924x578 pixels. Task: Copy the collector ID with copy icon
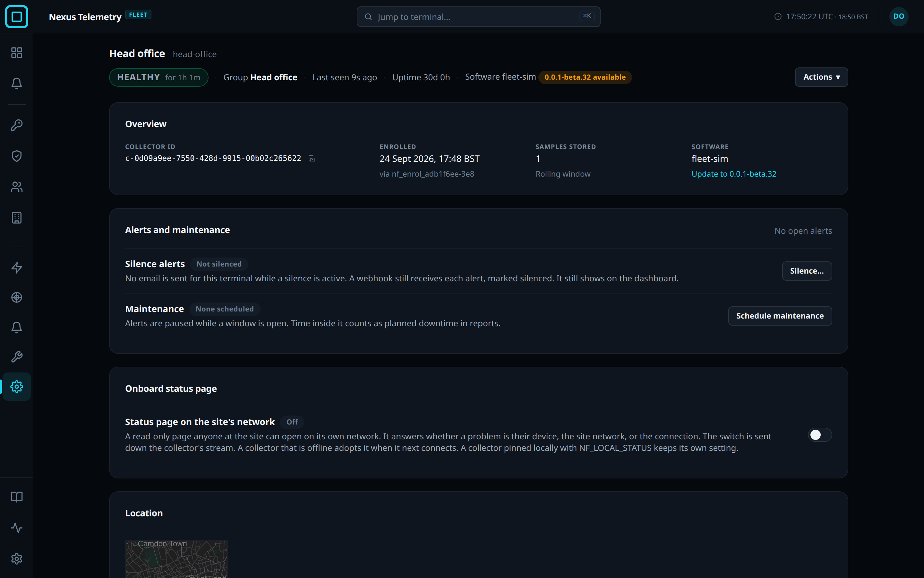coord(312,159)
